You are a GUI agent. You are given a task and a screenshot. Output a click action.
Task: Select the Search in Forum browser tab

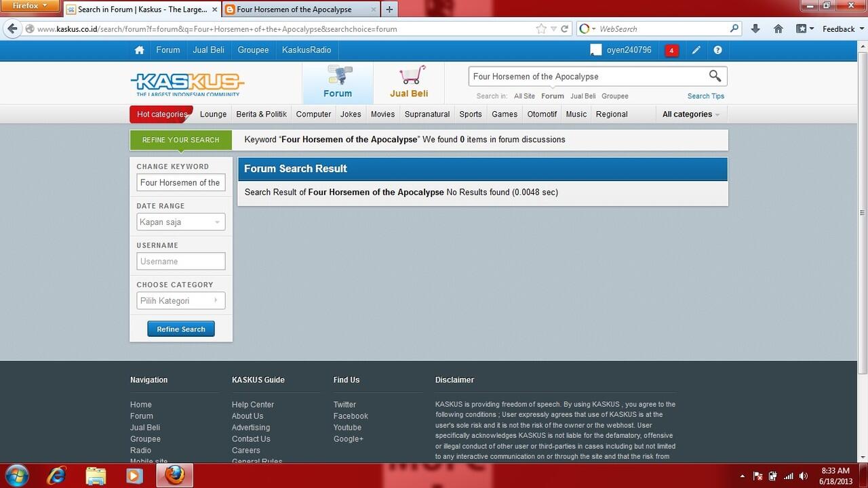(x=142, y=9)
